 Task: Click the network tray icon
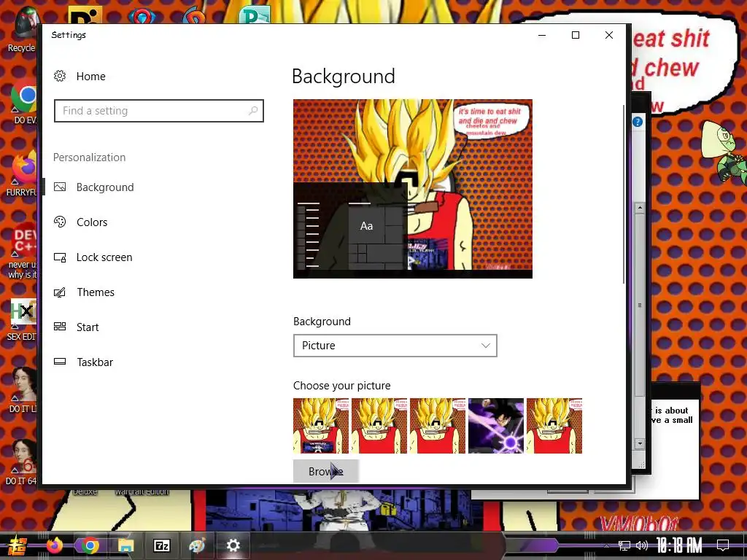click(624, 545)
